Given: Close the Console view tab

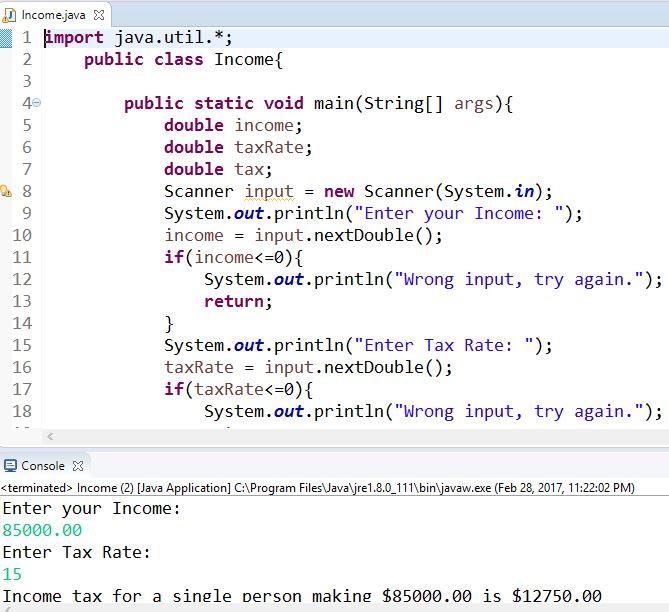Looking at the screenshot, I should coord(78,466).
